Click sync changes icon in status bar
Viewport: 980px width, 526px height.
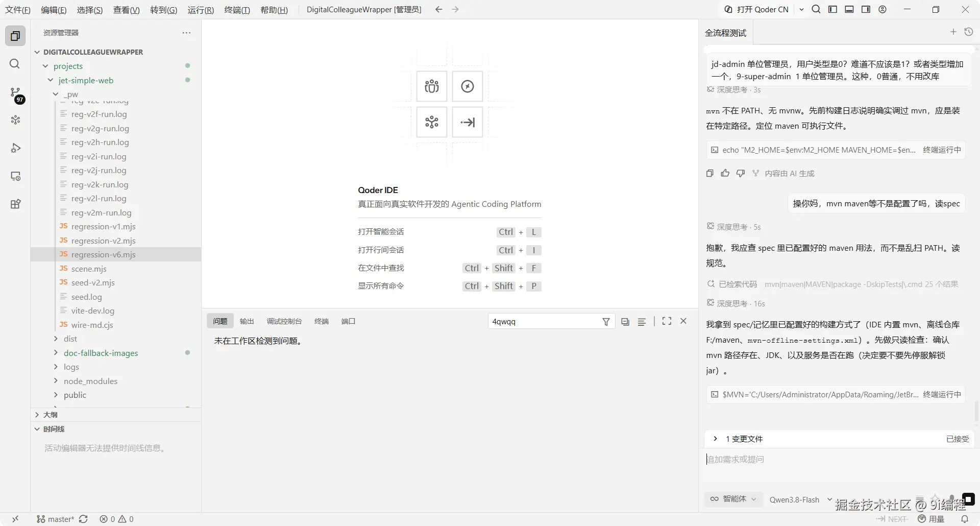(83, 519)
